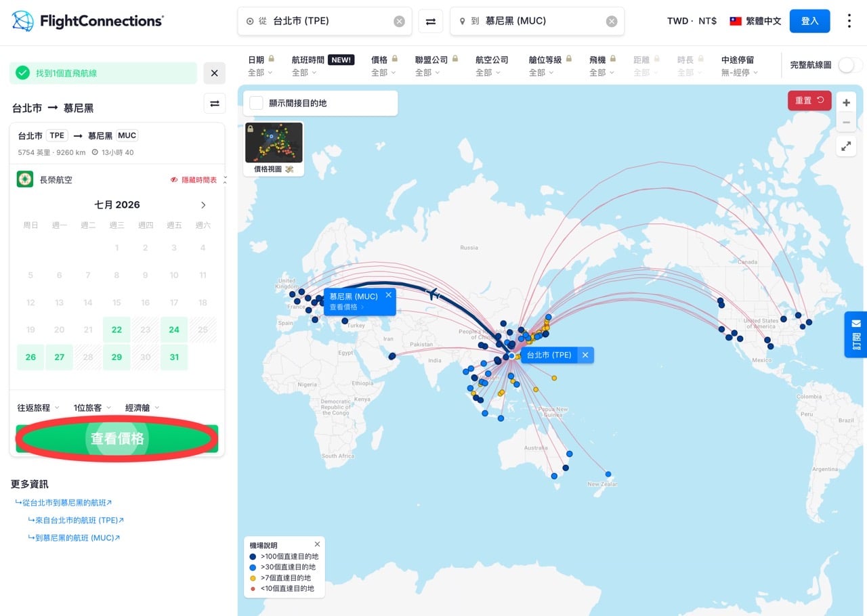Click the 重置 reset button
The image size is (867, 616).
click(x=809, y=100)
